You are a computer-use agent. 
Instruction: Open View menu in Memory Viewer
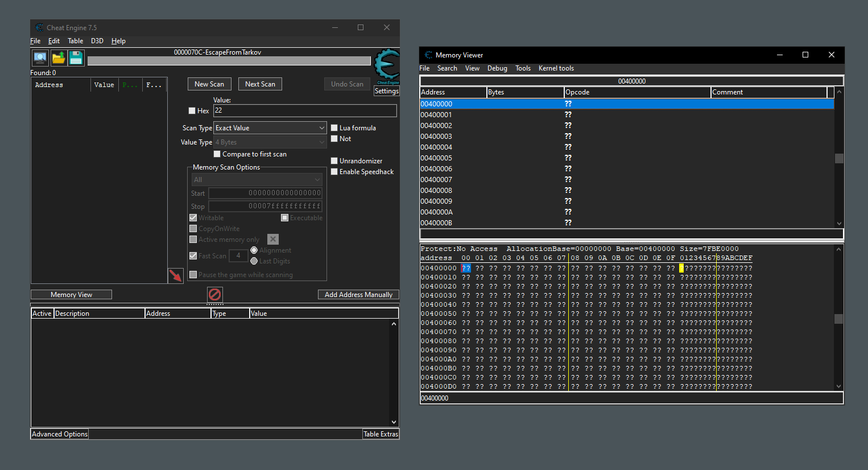(472, 68)
